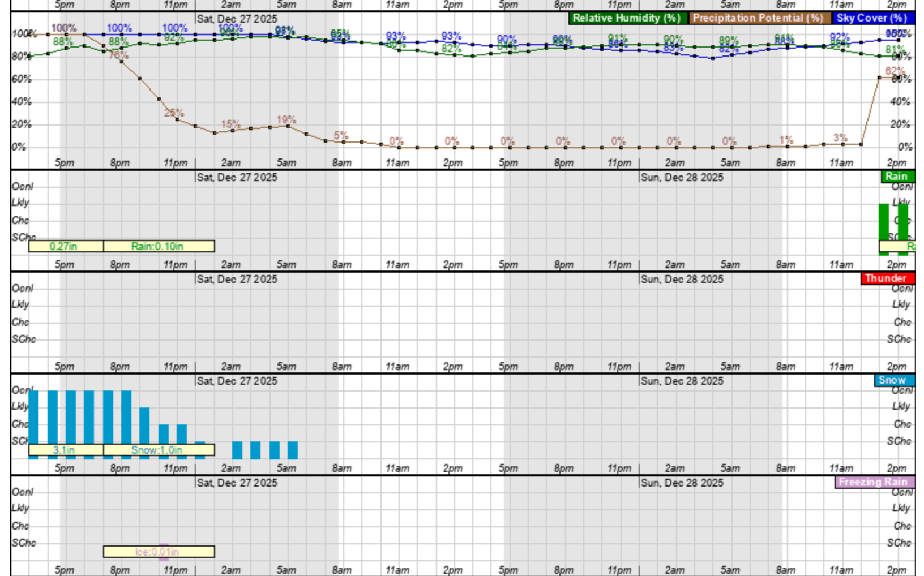Click the Rain:0.10in accumulation box

(x=159, y=246)
